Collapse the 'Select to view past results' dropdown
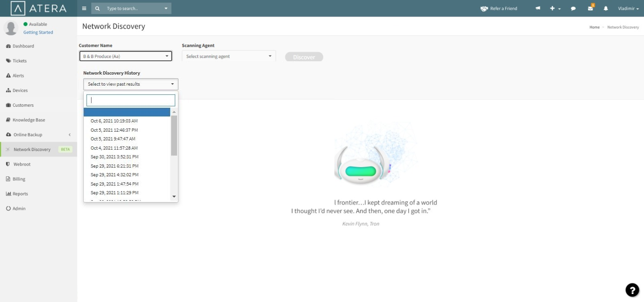 tap(130, 84)
